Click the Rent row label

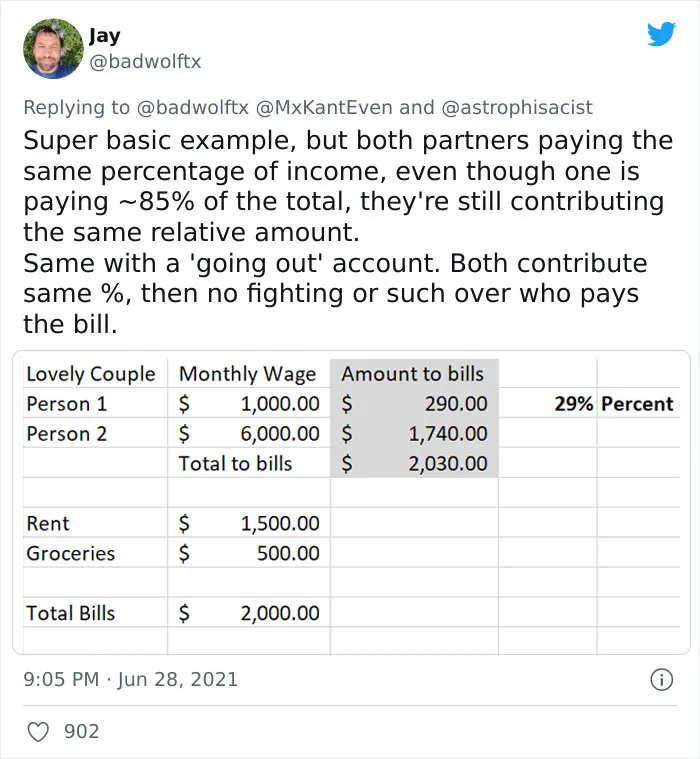point(48,523)
